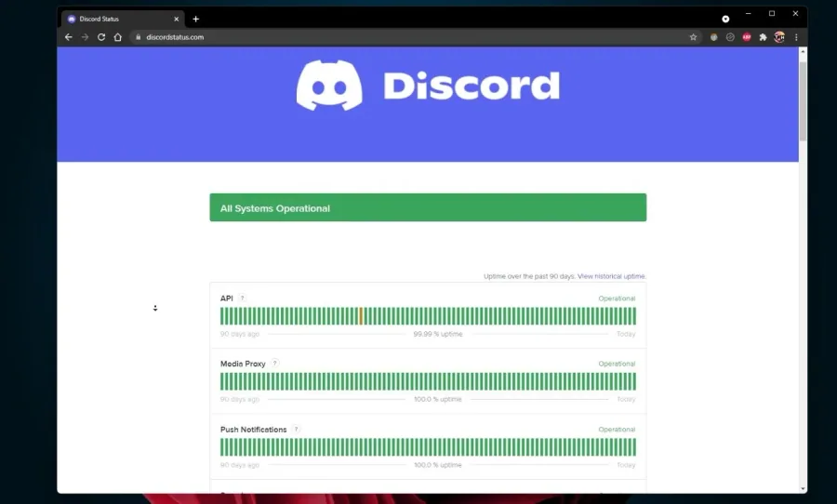Click the page scrollbar down arrow
837x504 pixels.
point(803,488)
